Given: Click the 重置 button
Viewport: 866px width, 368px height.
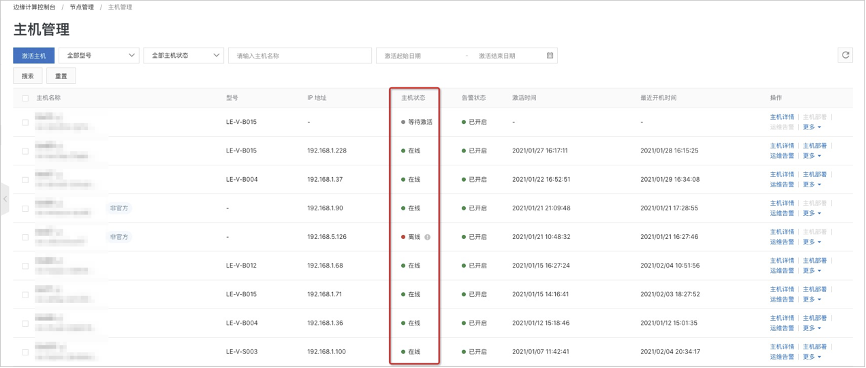Looking at the screenshot, I should coord(61,76).
